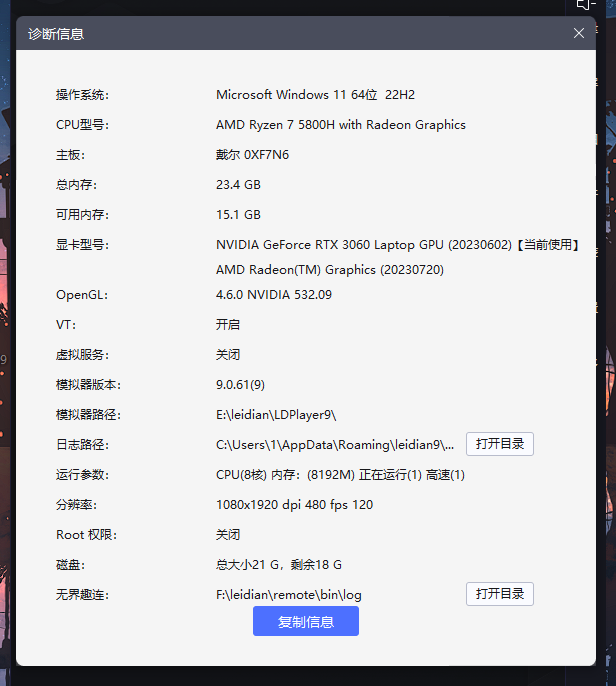This screenshot has height=686, width=616.
Task: Select the Microsoft Windows 11 system text
Action: tap(315, 95)
